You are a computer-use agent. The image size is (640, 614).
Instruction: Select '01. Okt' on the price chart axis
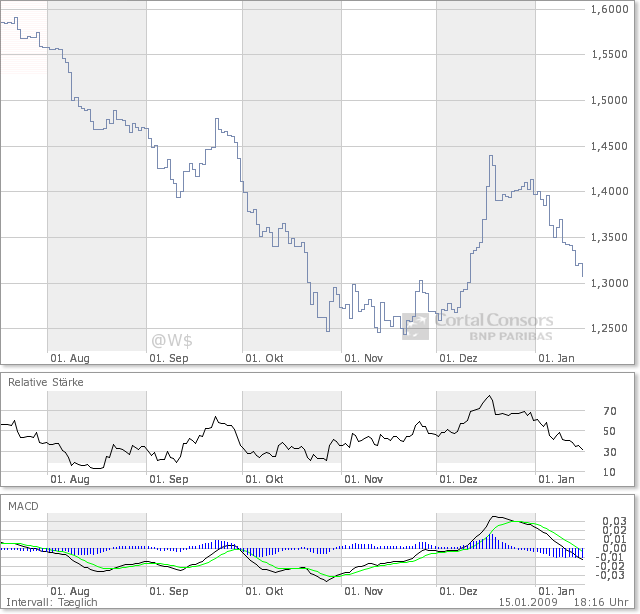pos(264,358)
